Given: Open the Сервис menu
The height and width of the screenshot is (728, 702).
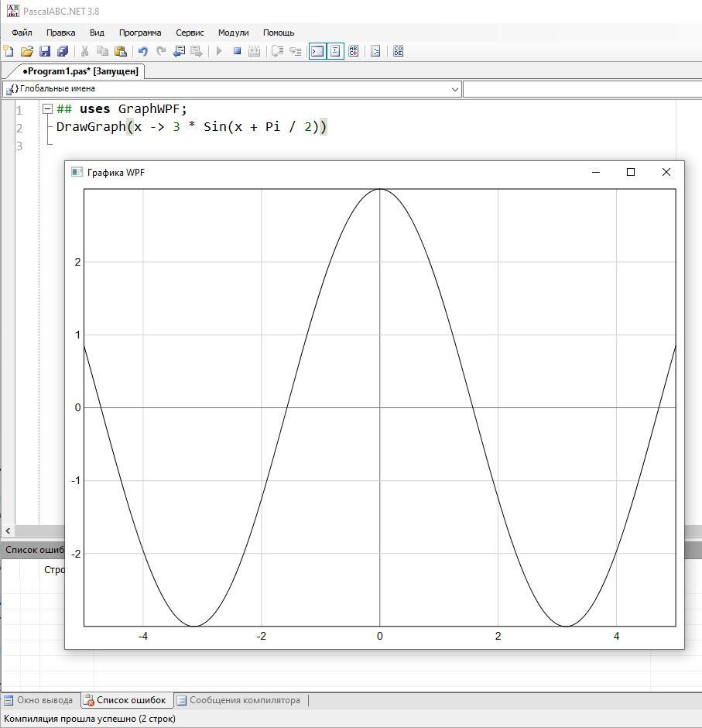Looking at the screenshot, I should click(x=190, y=33).
